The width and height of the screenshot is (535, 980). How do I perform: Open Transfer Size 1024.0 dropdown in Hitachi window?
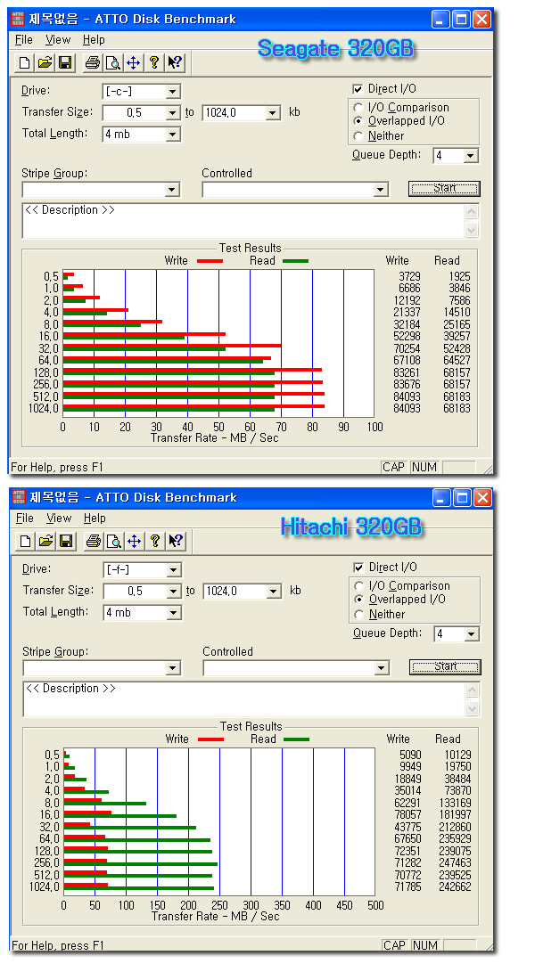click(x=274, y=592)
